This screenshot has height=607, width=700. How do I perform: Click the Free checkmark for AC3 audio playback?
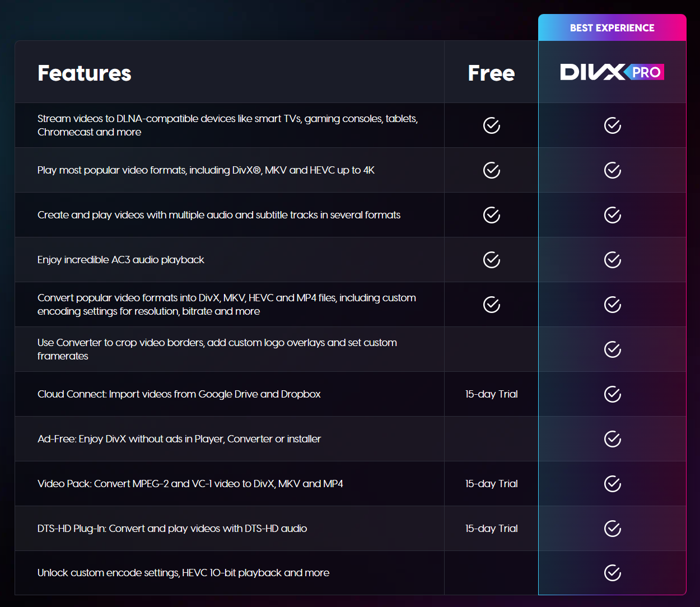pyautogui.click(x=492, y=260)
